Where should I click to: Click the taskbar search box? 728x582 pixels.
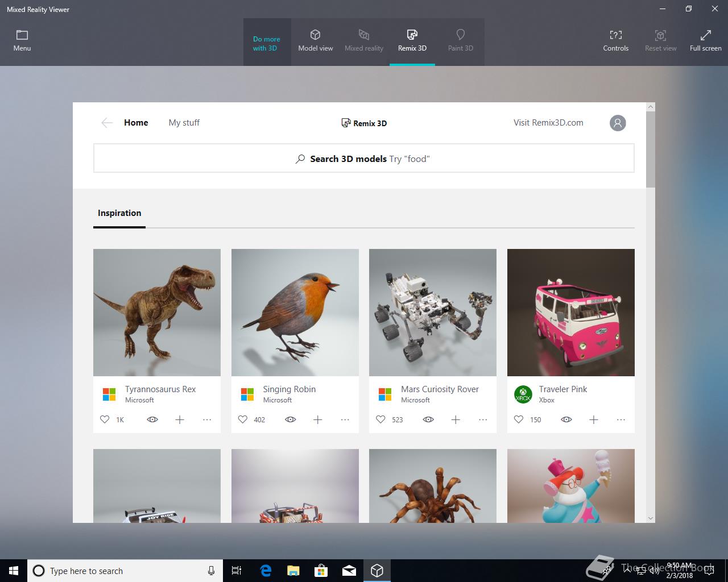tap(124, 571)
